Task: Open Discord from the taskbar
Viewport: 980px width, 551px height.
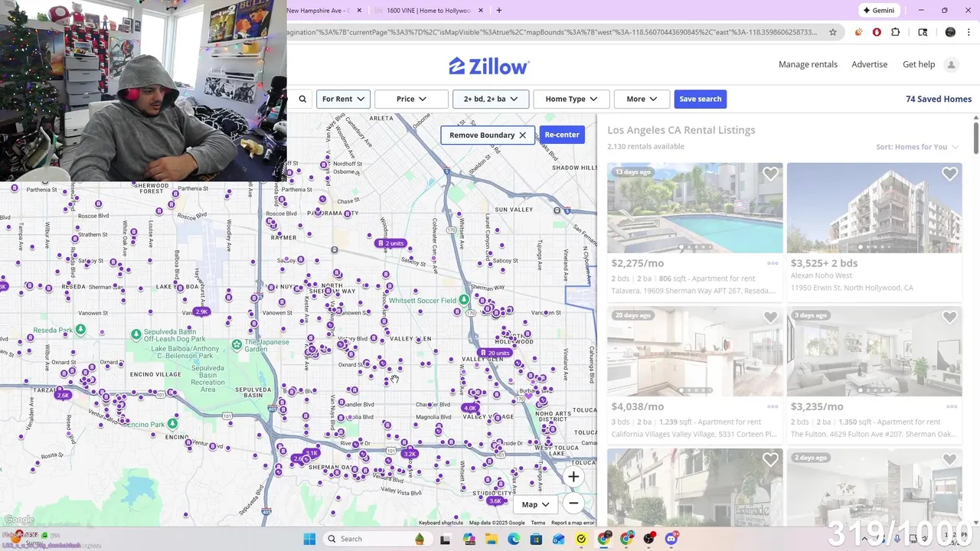Action: pyautogui.click(x=672, y=539)
